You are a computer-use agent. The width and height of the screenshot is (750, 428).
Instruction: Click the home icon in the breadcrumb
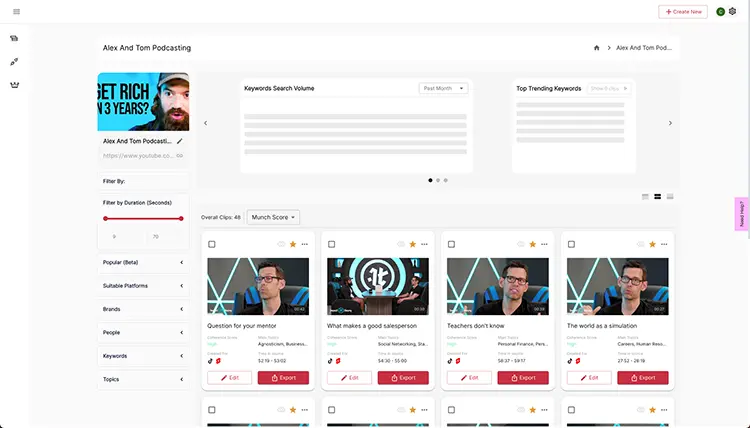point(597,48)
